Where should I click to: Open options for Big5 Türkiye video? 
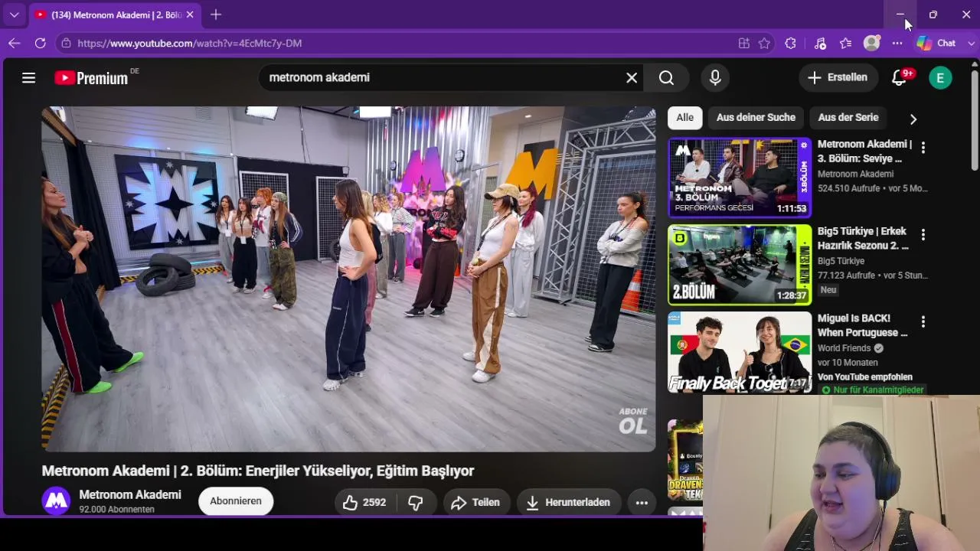click(923, 234)
